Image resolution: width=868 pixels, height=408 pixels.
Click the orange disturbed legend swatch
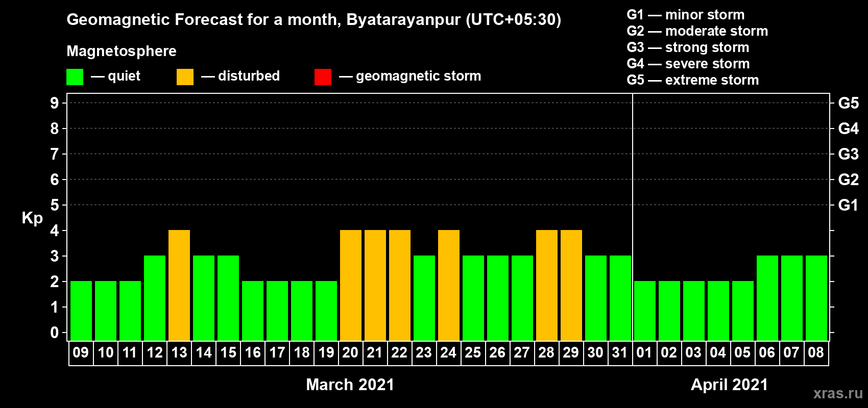coord(185,77)
